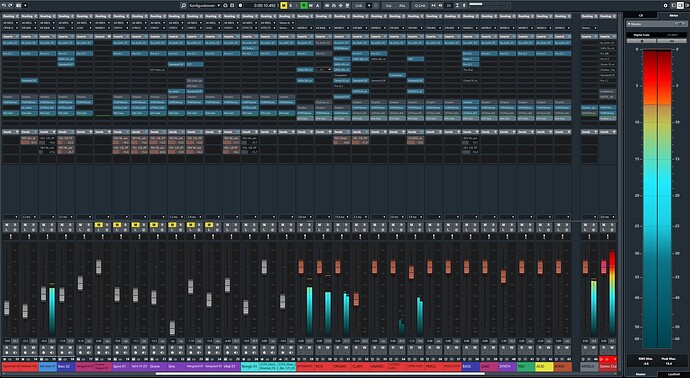Image resolution: width=690 pixels, height=378 pixels.
Task: Click the Q-Link button in toolbar
Action: [420, 5]
